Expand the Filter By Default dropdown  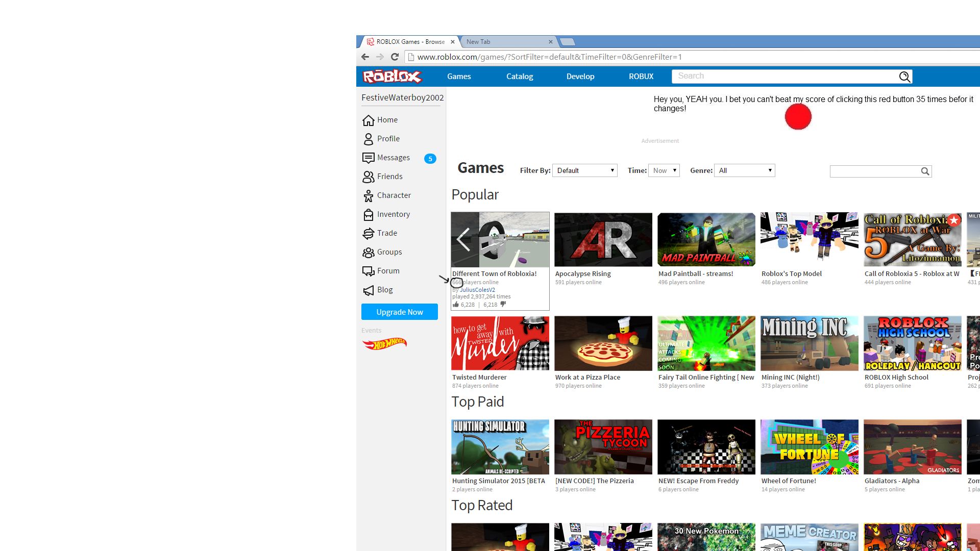point(584,170)
